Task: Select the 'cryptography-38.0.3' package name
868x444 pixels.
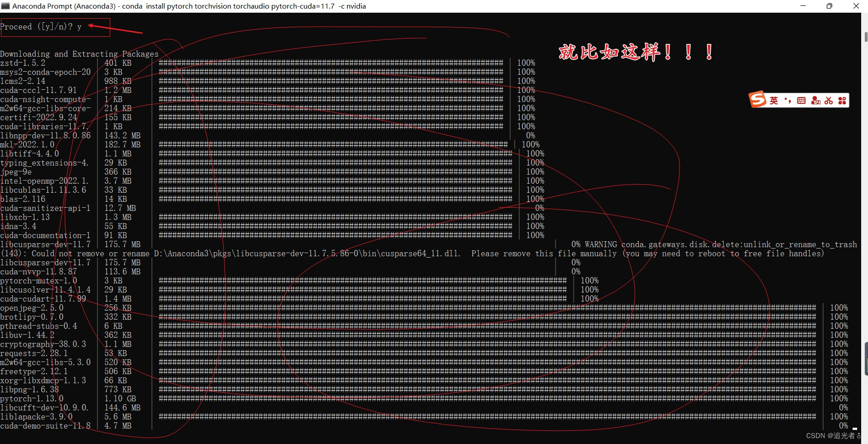Action: [43, 344]
